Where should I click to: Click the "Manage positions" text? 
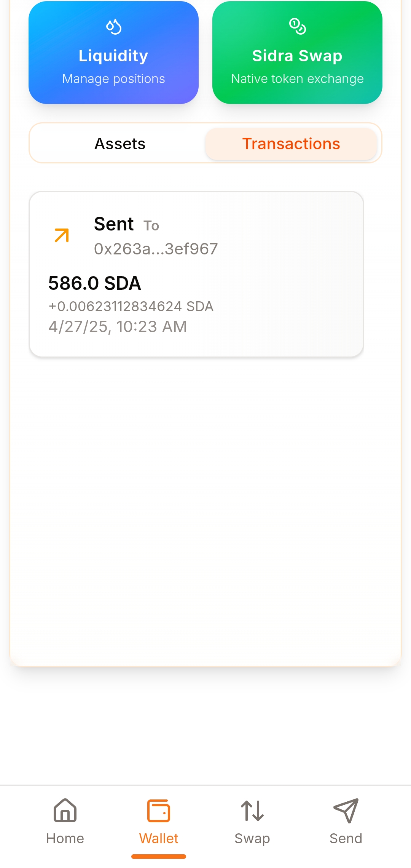pyautogui.click(x=113, y=79)
